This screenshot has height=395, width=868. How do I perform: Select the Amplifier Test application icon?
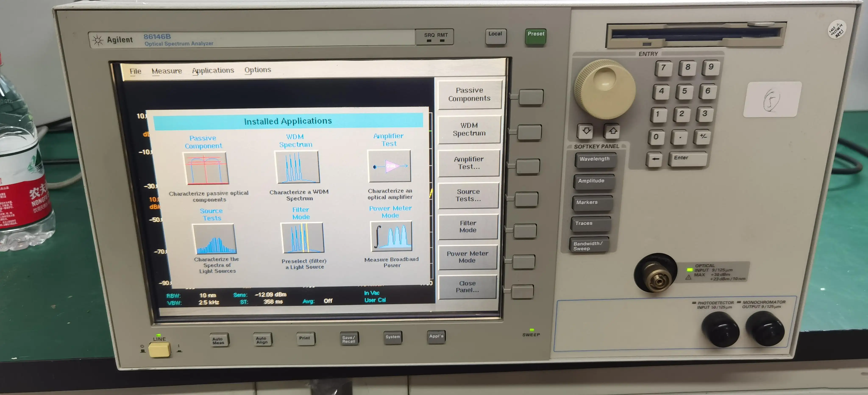(x=389, y=166)
